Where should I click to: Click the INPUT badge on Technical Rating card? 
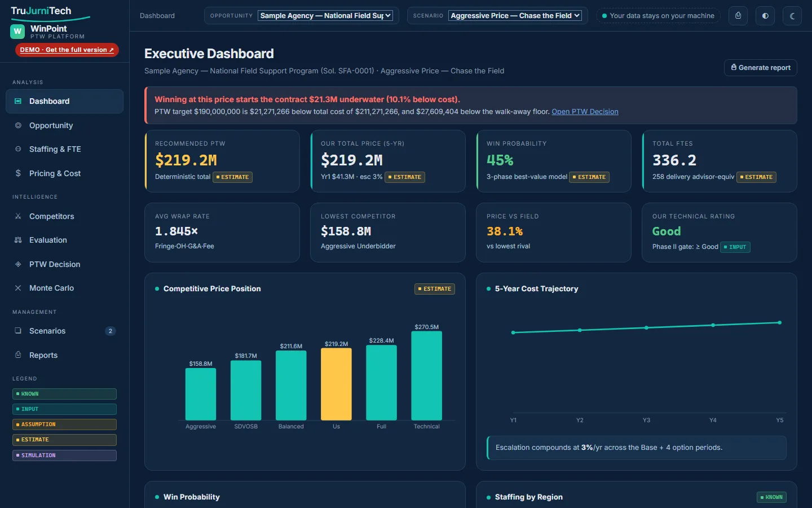[x=735, y=247]
